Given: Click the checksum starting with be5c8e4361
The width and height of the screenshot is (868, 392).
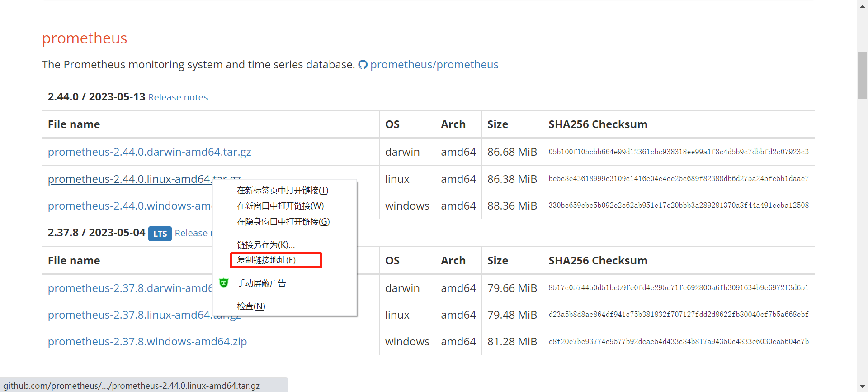Looking at the screenshot, I should coord(679,179).
